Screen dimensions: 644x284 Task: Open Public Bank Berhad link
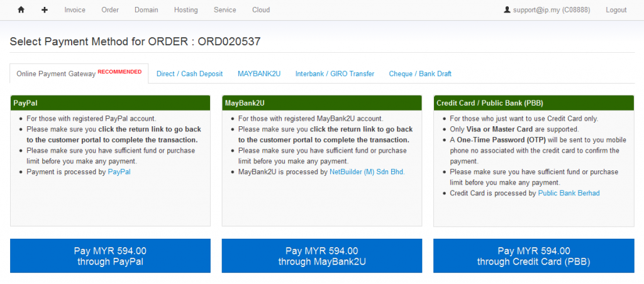(569, 193)
